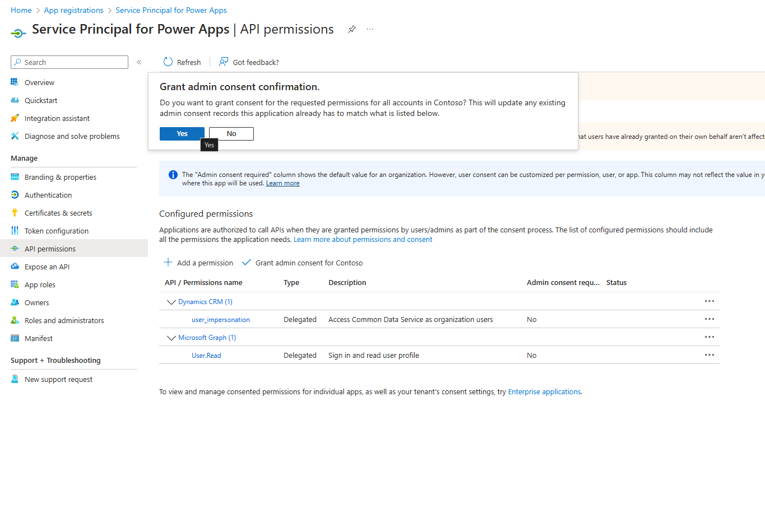The image size is (765, 532).
Task: Open the Dynamics CRM (1) API link
Action: point(205,301)
